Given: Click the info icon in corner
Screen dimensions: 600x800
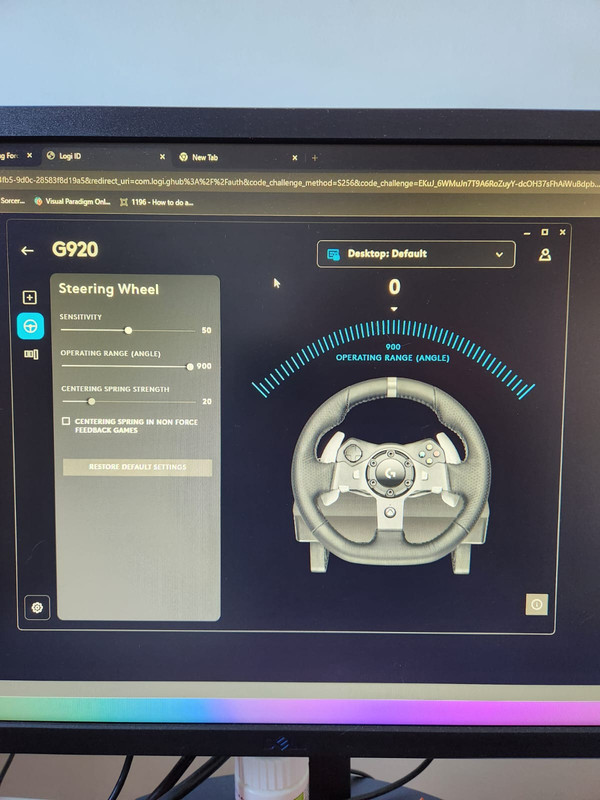Looking at the screenshot, I should (536, 604).
